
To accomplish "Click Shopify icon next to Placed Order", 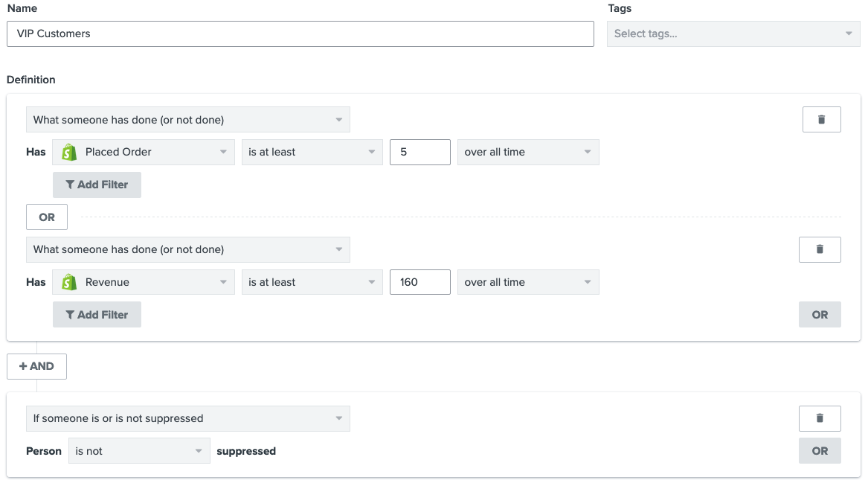I will 69,152.
